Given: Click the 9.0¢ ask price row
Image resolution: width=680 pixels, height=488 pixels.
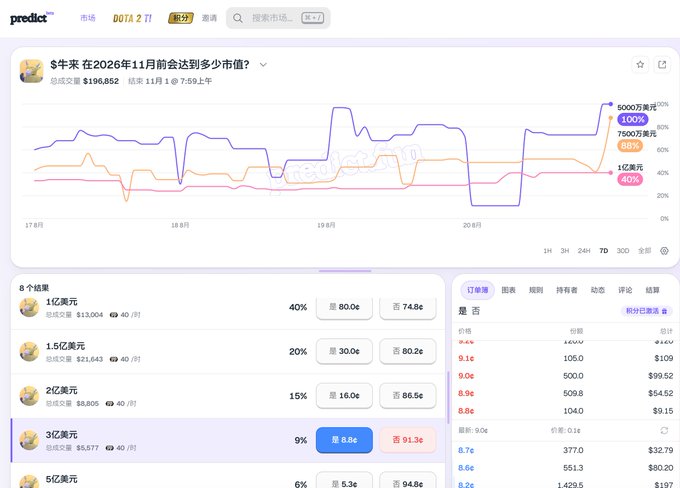Looking at the screenshot, I should (x=566, y=376).
